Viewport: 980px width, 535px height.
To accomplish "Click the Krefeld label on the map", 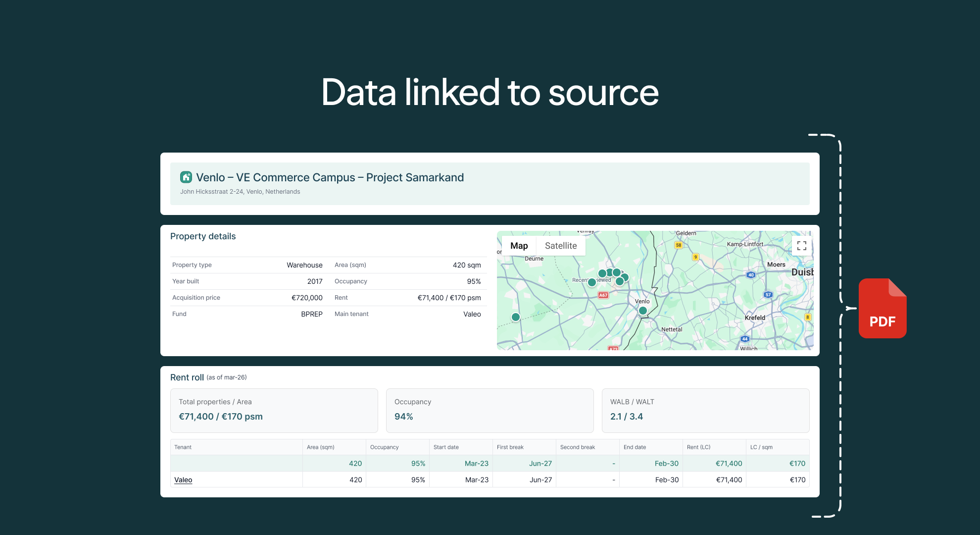I will tap(754, 318).
